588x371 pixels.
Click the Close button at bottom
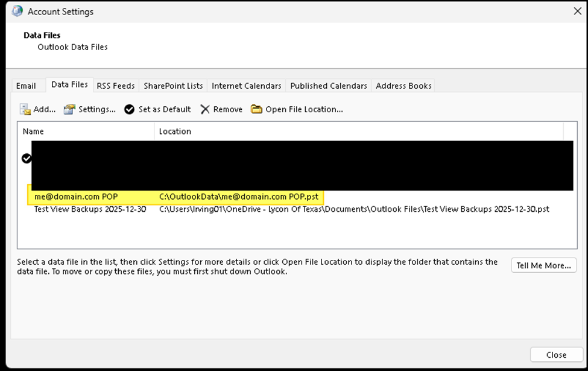[557, 355]
